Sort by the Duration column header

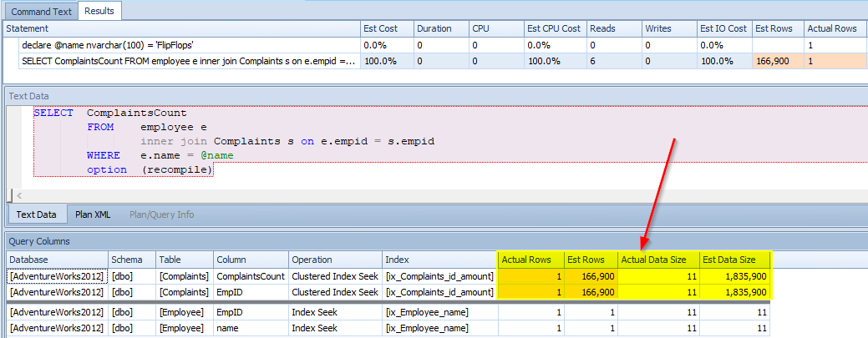[436, 28]
